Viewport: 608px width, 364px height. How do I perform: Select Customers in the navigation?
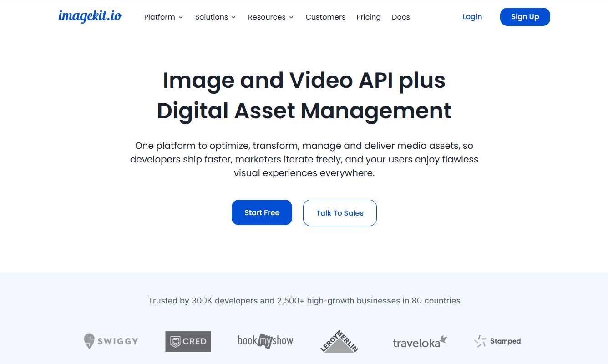coord(325,17)
